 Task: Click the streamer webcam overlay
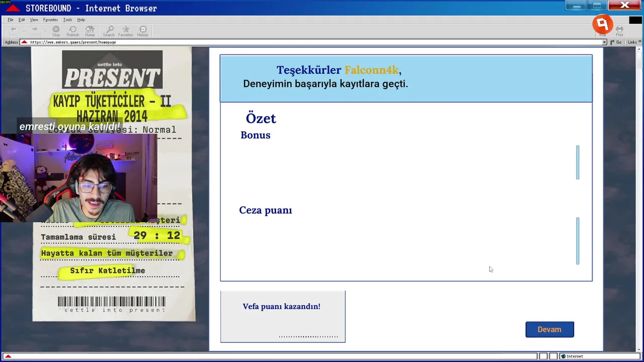[x=78, y=177]
